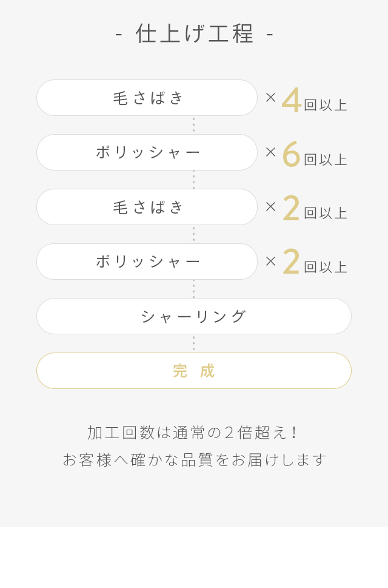
Task: Click the large gold number 6
Action: click(292, 154)
